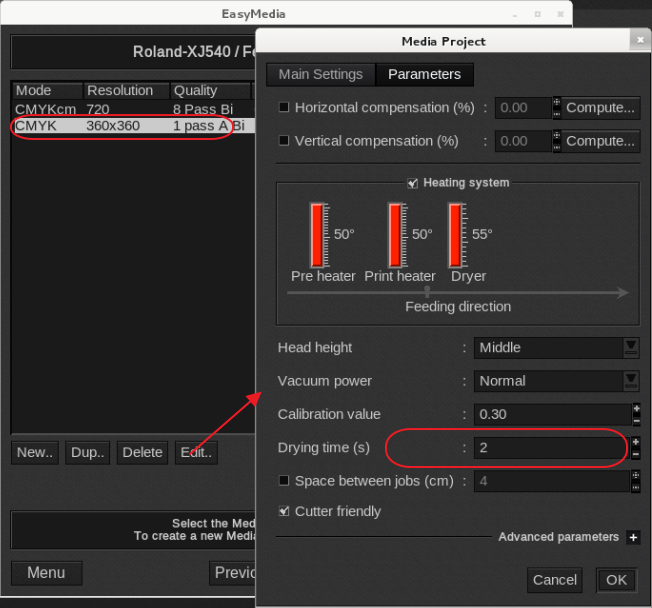Open the Vacuum power dropdown
The image size is (652, 608).
[x=631, y=380]
